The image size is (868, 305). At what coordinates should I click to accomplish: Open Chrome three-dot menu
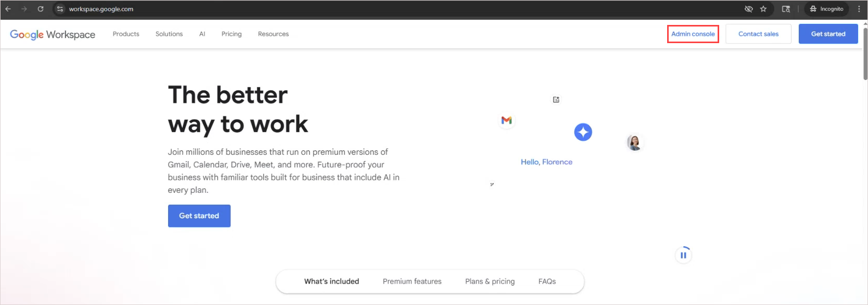[859, 9]
